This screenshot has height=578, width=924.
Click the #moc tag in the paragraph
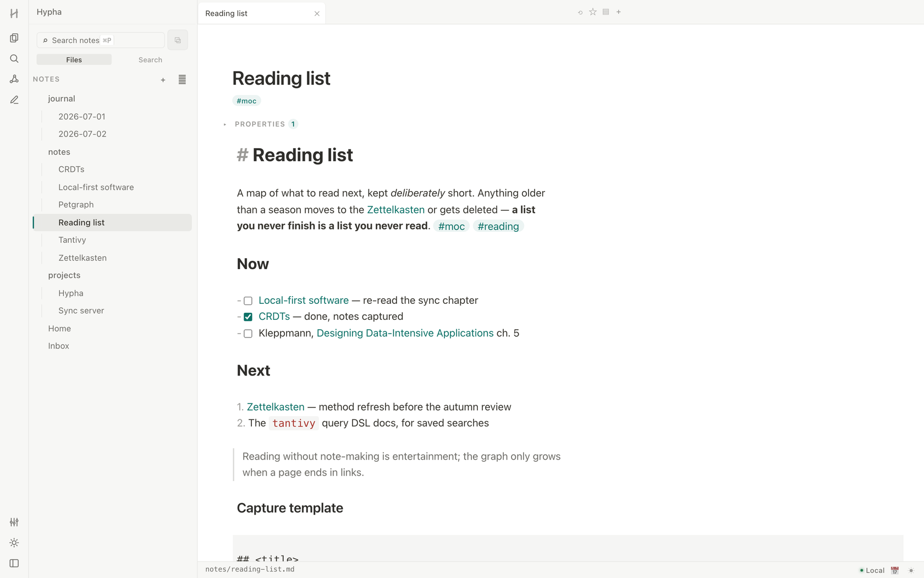pyautogui.click(x=451, y=226)
